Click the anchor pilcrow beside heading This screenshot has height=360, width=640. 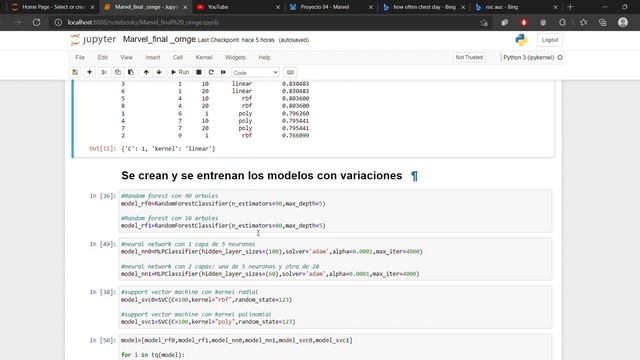coord(414,176)
